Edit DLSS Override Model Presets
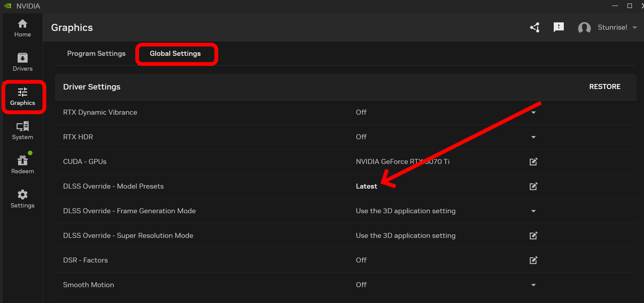 pos(533,186)
